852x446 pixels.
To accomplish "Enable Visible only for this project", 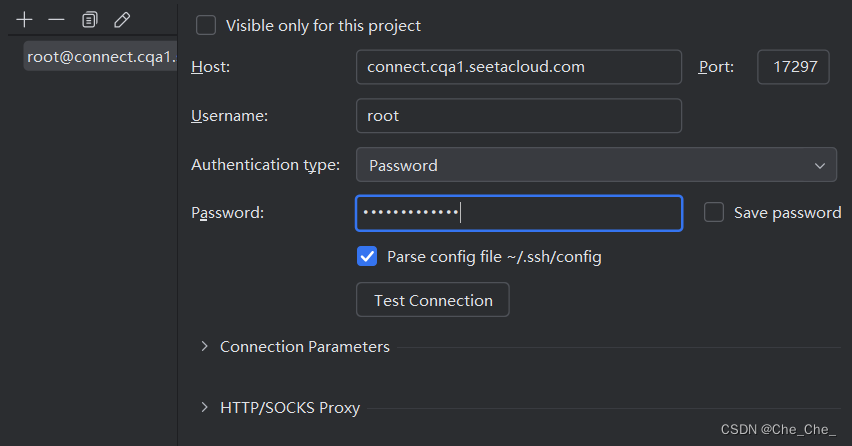I will [x=206, y=25].
